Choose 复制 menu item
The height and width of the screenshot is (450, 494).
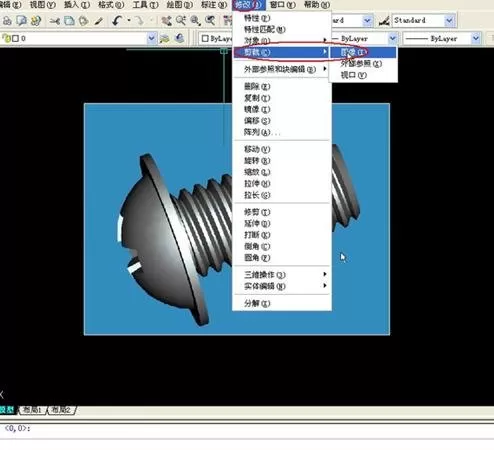pos(282,98)
